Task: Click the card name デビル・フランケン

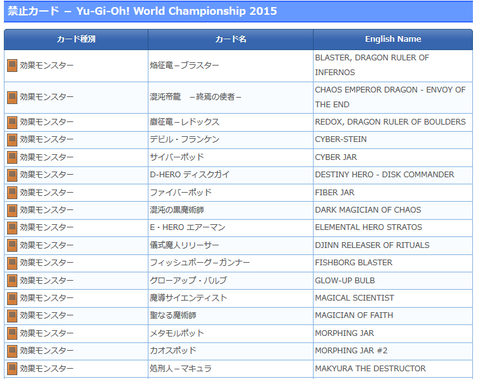Action: [184, 139]
